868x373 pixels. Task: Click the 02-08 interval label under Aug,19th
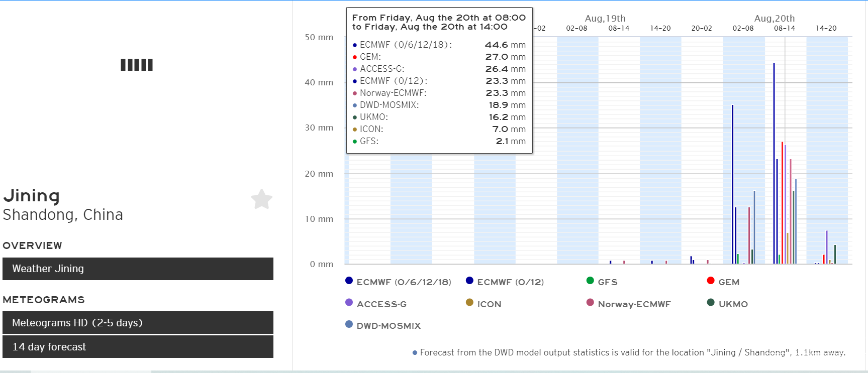point(576,28)
